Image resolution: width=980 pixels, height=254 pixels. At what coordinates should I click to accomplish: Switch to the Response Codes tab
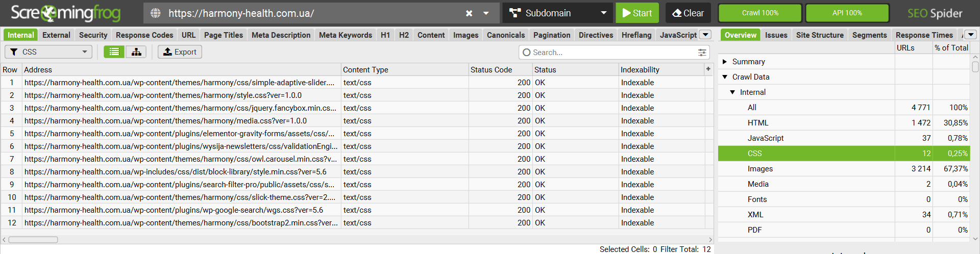click(x=144, y=35)
